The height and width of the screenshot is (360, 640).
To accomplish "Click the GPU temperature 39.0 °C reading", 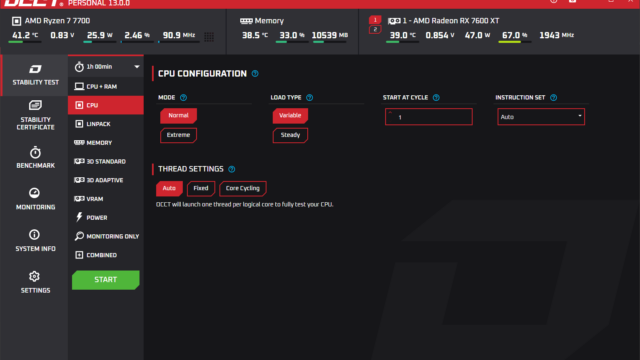I will coord(402,36).
